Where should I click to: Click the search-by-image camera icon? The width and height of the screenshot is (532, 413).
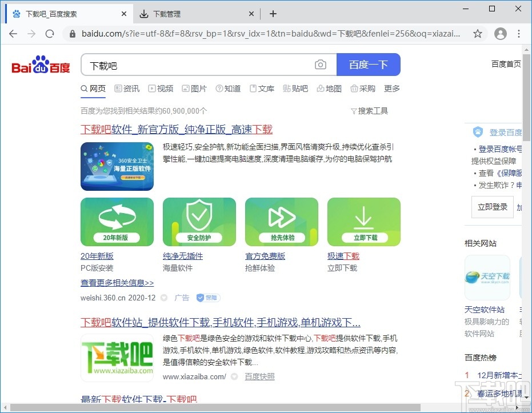(321, 65)
